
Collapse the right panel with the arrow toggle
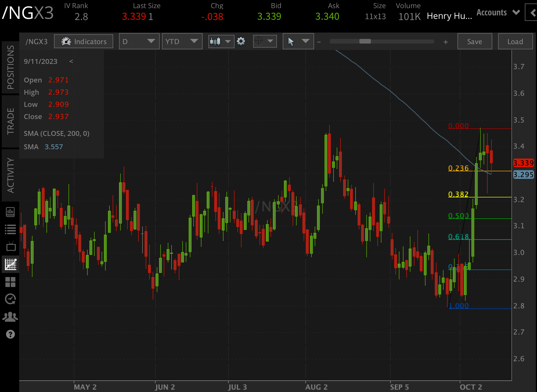[x=532, y=12]
